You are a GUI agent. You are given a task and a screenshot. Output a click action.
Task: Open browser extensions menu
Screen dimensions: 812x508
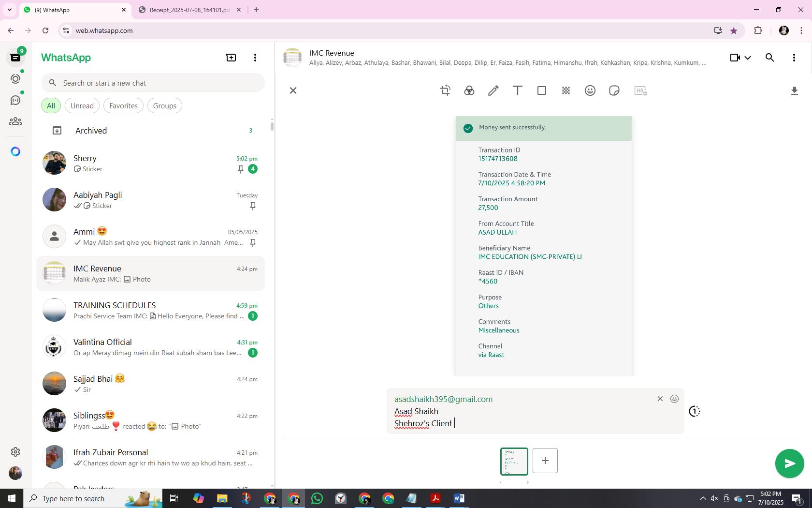tap(758, 30)
